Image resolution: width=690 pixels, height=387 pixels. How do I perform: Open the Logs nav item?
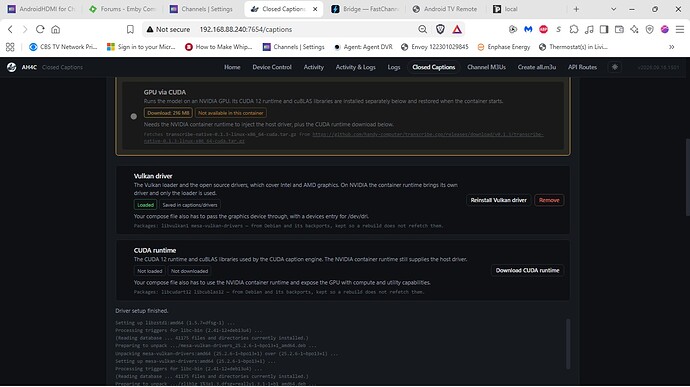pos(394,67)
